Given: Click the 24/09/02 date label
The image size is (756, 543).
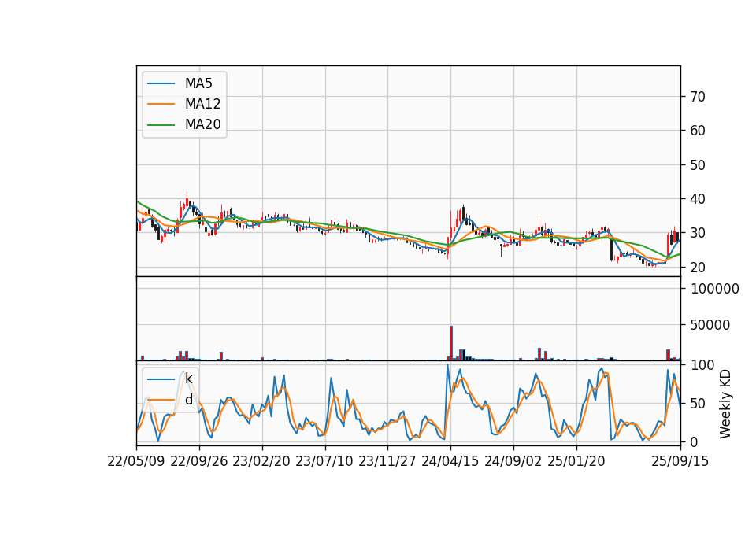Looking at the screenshot, I should [513, 462].
